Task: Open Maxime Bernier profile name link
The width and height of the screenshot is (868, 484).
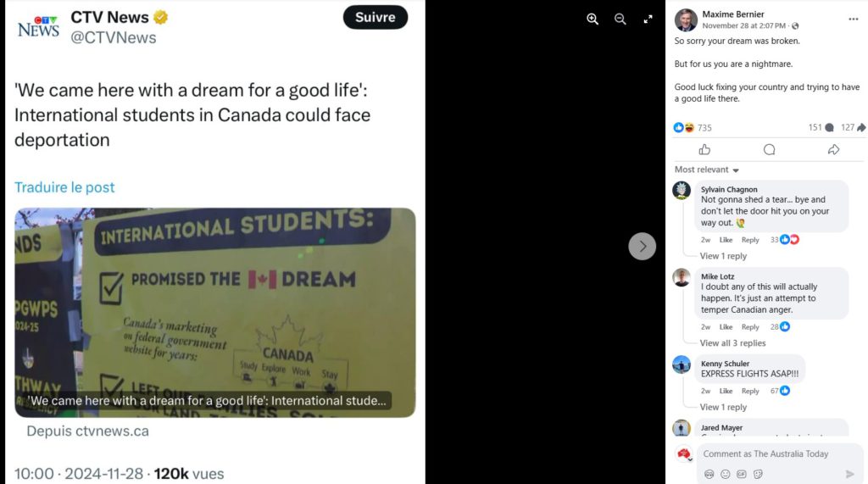Action: pyautogui.click(x=733, y=14)
